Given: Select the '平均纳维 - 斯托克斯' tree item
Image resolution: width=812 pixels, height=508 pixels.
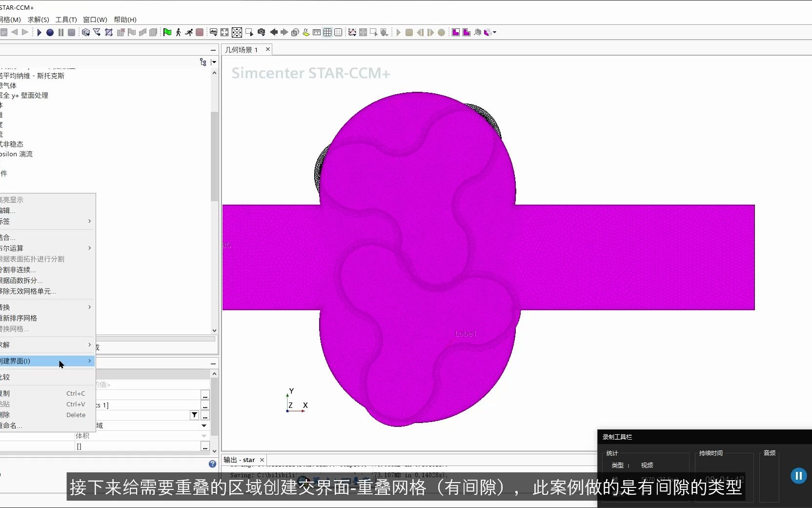Looking at the screenshot, I should click(33, 76).
